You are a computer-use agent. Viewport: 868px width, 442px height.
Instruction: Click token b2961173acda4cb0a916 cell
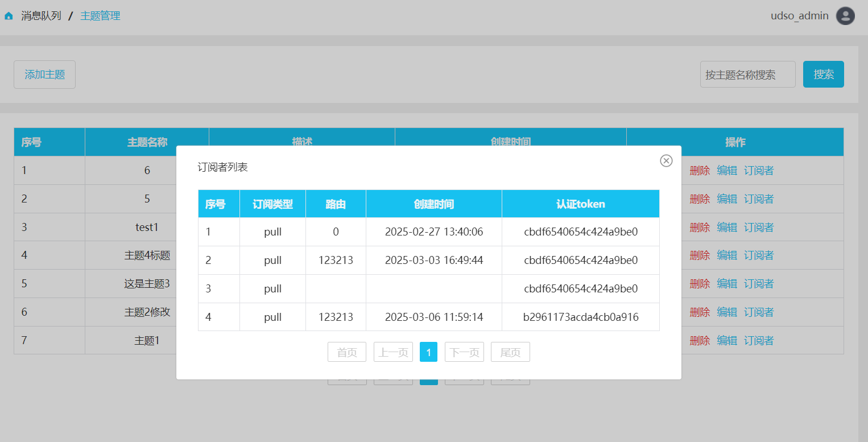(x=581, y=317)
